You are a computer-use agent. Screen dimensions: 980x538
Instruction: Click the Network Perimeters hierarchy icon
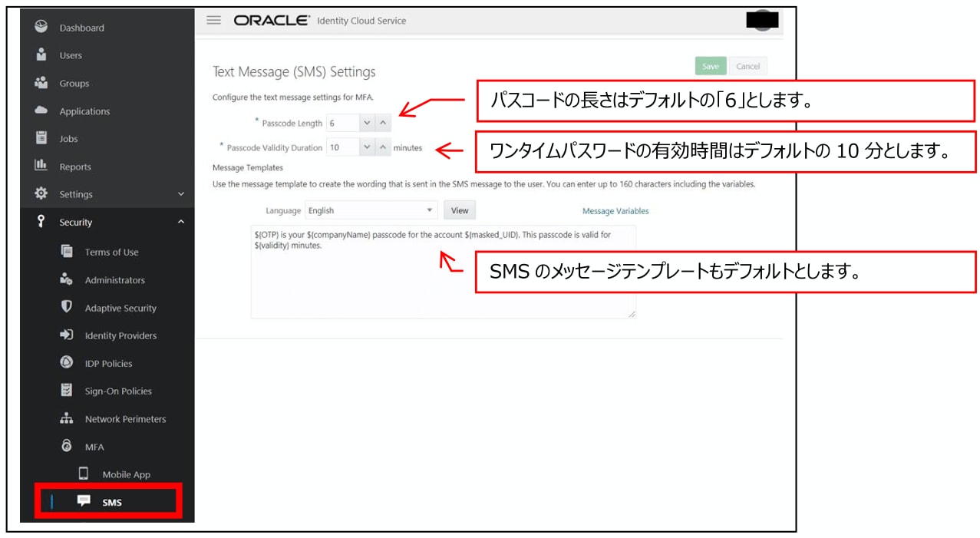click(67, 418)
